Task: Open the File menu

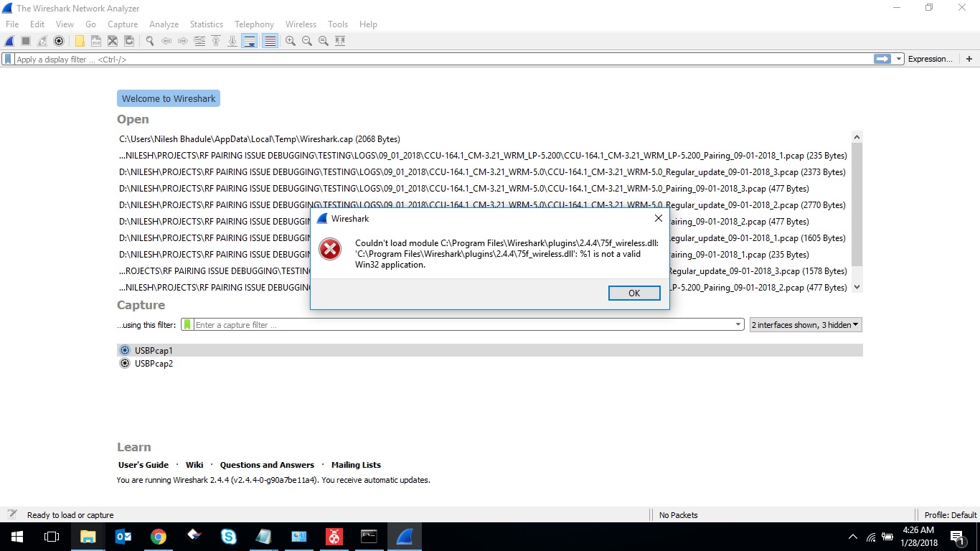Action: [x=12, y=24]
